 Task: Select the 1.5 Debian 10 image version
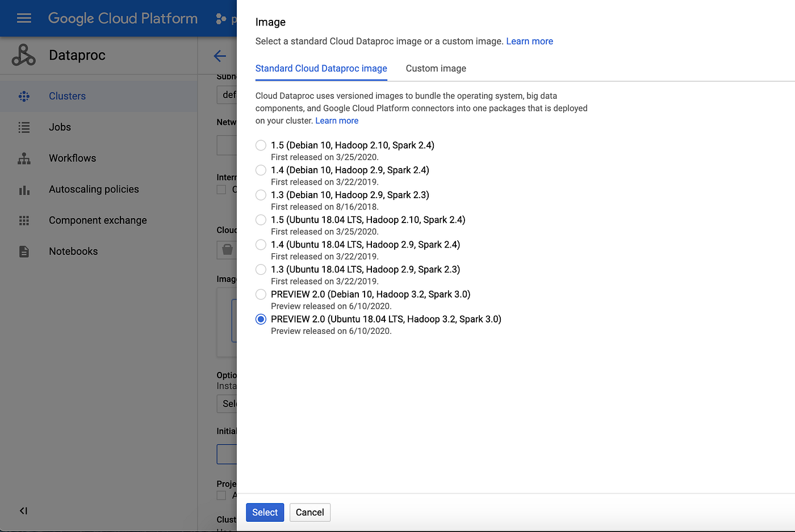pyautogui.click(x=261, y=145)
